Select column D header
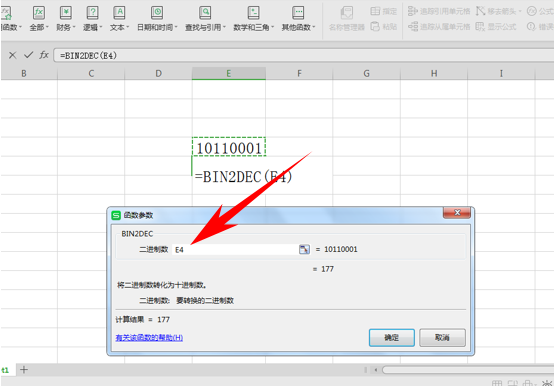Viewport: 554px width, 387px height. (x=158, y=74)
